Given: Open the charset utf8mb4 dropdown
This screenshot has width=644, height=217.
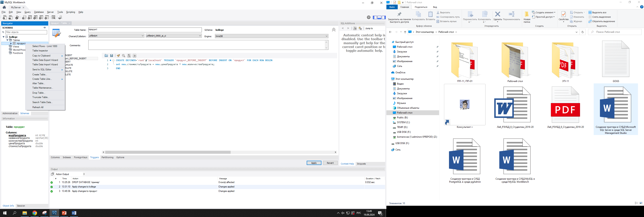Looking at the screenshot, I should click(x=116, y=36).
